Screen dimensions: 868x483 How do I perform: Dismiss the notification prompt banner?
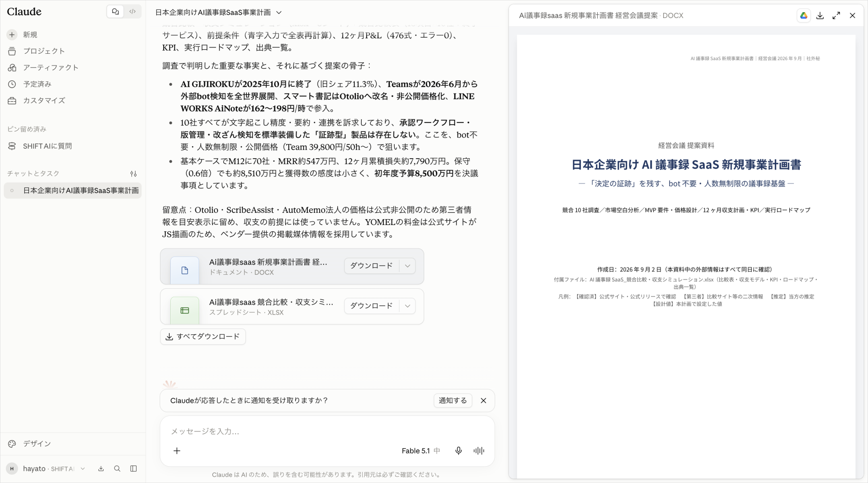483,401
